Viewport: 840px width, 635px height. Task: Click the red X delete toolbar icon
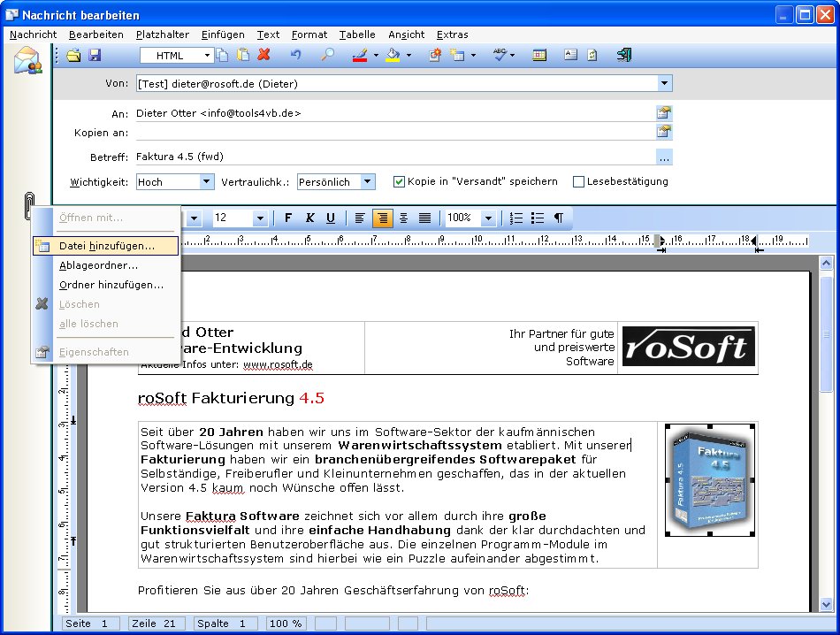[x=263, y=55]
